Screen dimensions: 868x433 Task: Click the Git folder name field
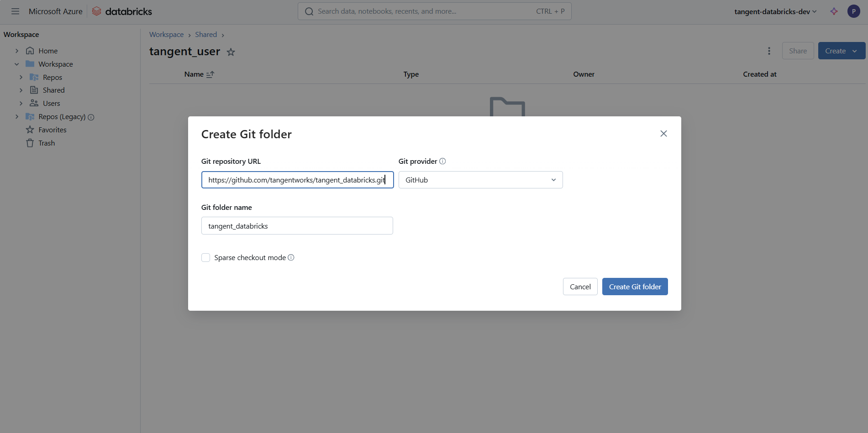click(x=297, y=226)
